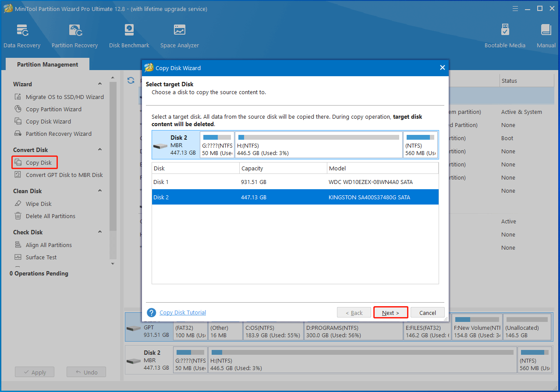
Task: Choose Align All Partitions
Action: click(43, 245)
